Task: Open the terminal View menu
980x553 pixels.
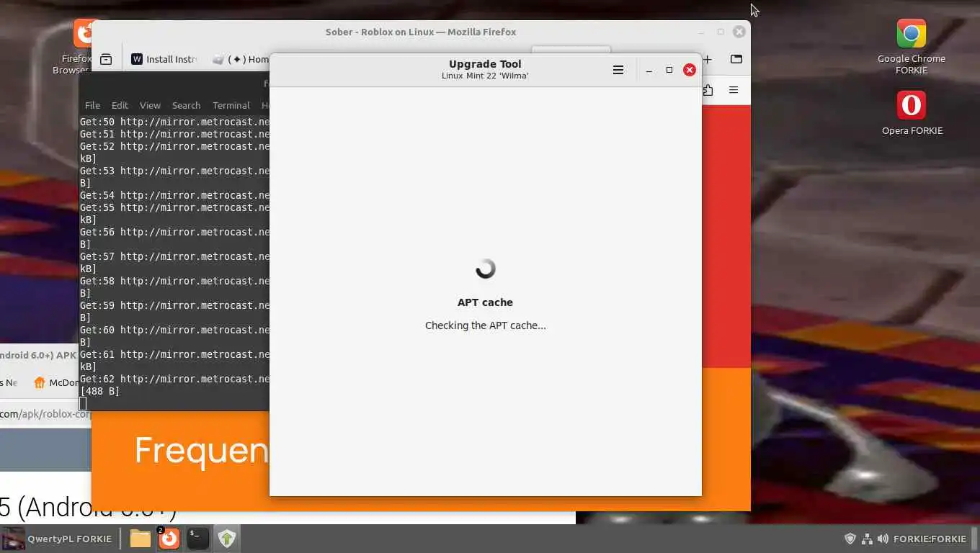Action: point(150,105)
